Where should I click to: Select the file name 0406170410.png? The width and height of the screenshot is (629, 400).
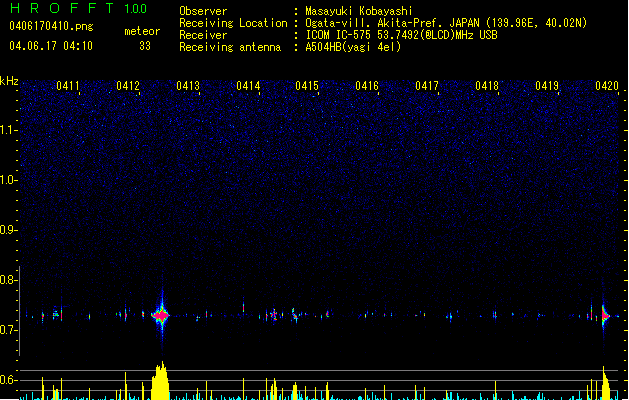[x=51, y=26]
